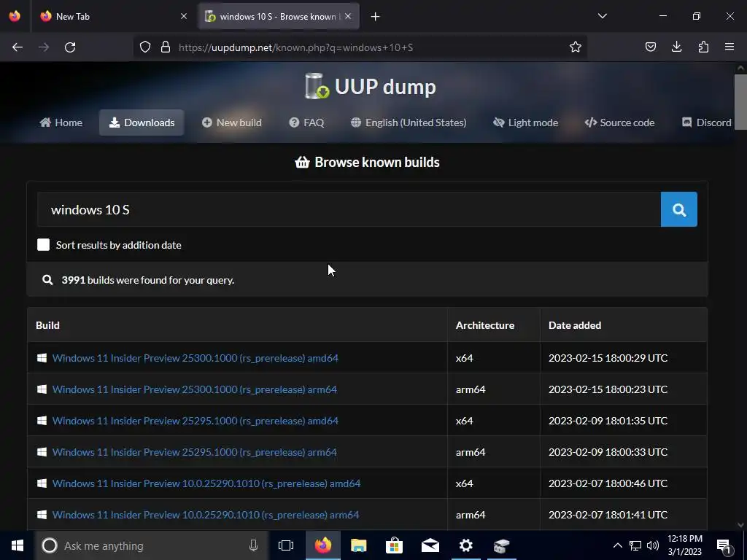Open the Windows Start button

pos(18,545)
